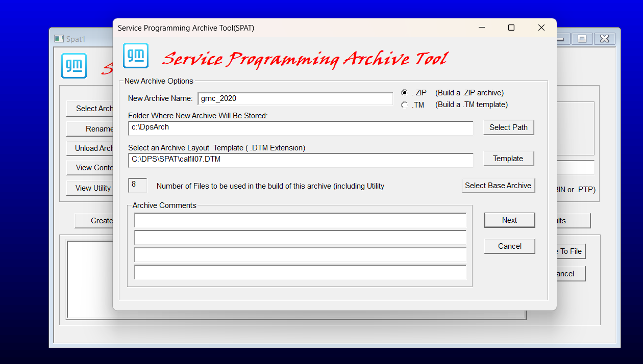The image size is (643, 364).
Task: Open the Select Path browser
Action: [509, 127]
